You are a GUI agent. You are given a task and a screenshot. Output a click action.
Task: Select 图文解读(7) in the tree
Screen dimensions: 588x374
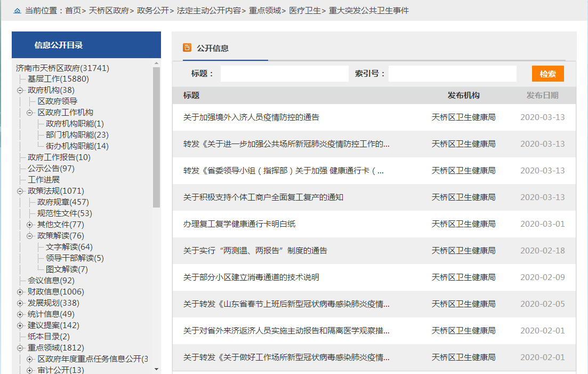(67, 269)
